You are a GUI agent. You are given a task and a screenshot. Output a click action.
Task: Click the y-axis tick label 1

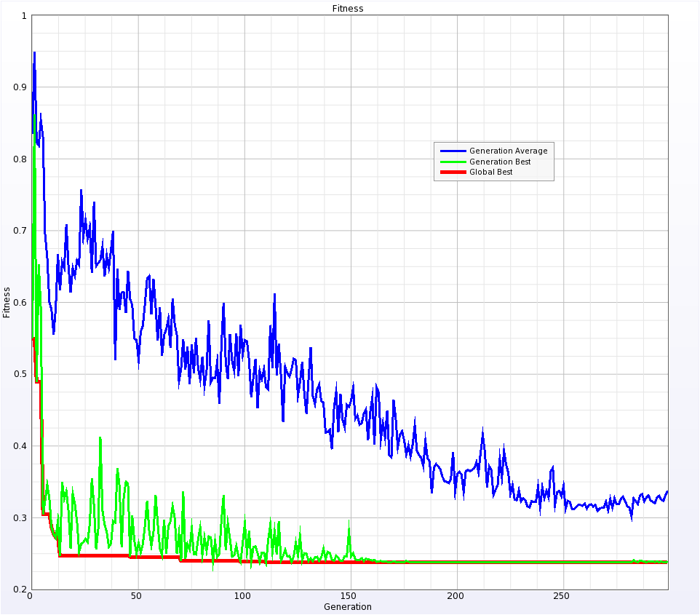click(x=24, y=16)
